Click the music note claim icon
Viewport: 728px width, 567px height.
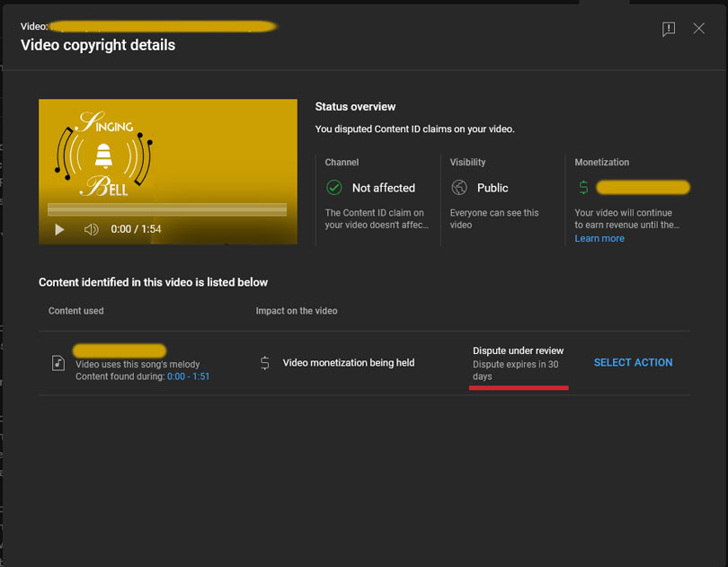58,363
